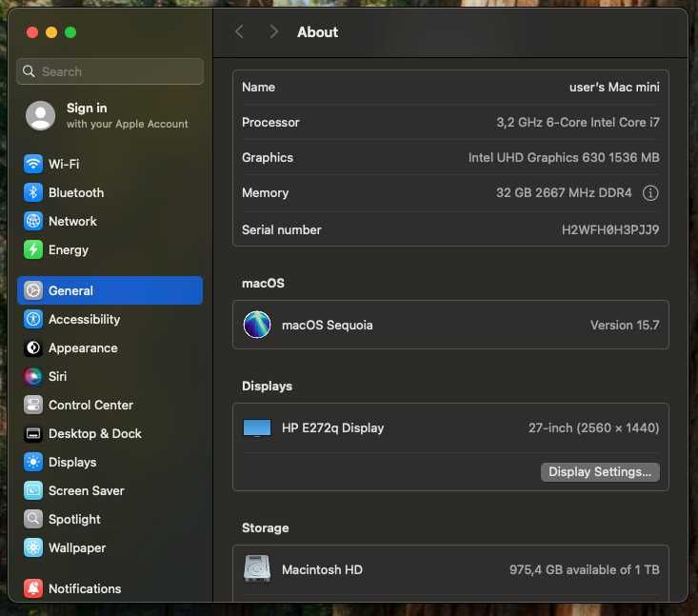Open Appearance settings
698x616 pixels.
click(x=110, y=348)
